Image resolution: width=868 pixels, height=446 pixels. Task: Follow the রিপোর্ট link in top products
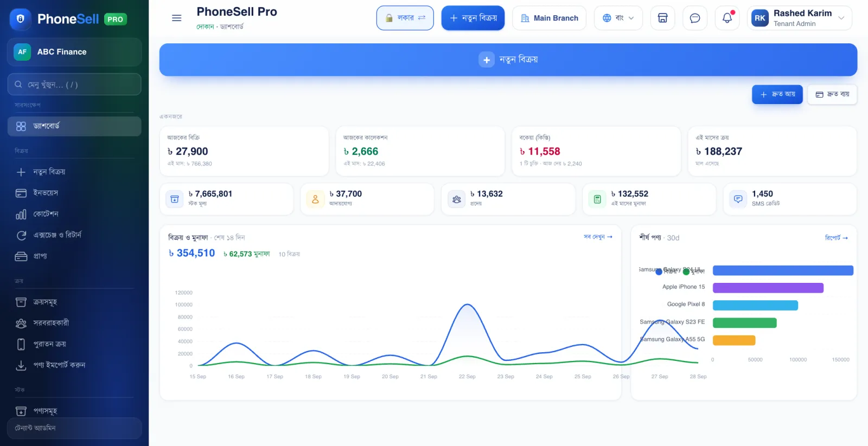coord(836,238)
